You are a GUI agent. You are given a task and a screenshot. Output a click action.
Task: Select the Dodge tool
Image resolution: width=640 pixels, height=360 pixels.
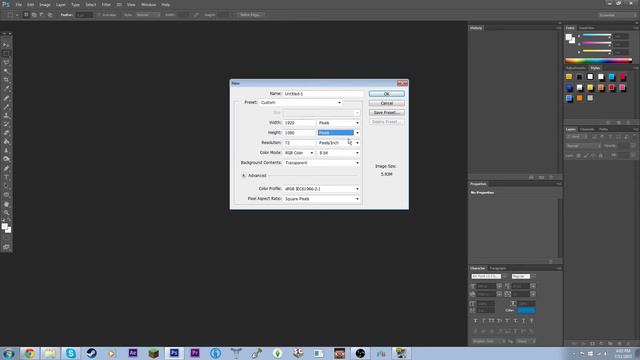[6, 159]
